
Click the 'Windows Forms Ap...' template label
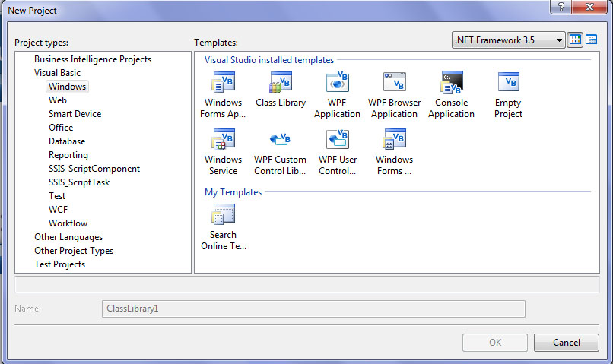point(223,108)
